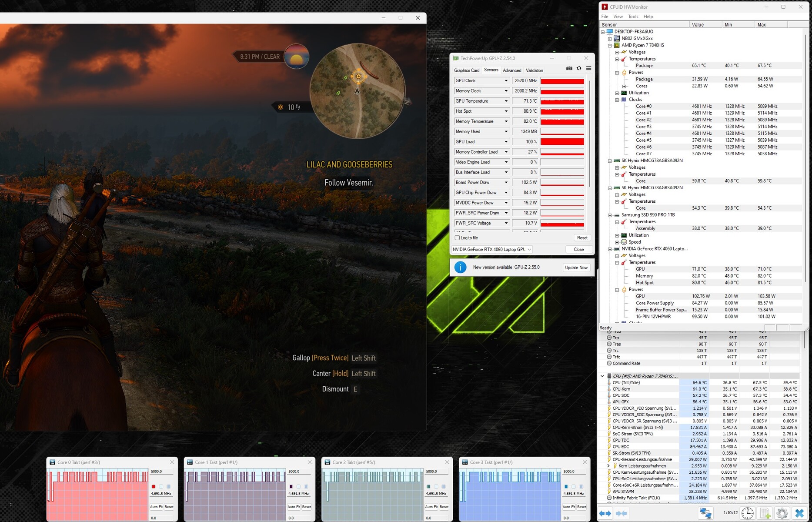Click HWiNFO logging sheet icon
The height and width of the screenshot is (522, 812).
765,513
